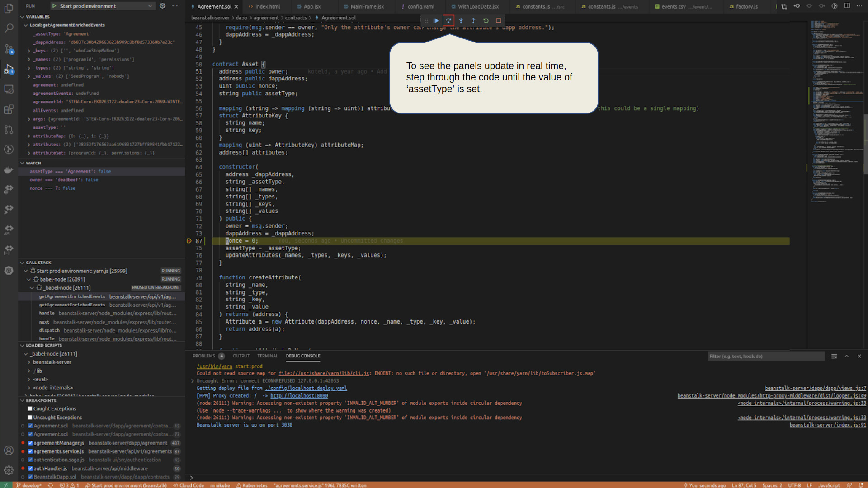Uncheck the agreementManager.js breakpoint
The width and height of the screenshot is (868, 488).
coord(30,443)
